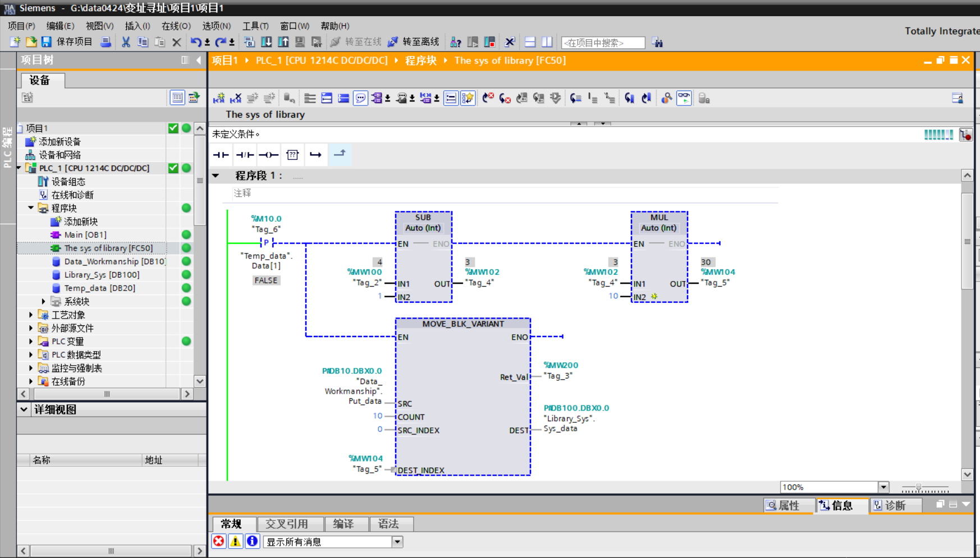Insert an empty box instruction
980x558 pixels.
[x=292, y=155]
